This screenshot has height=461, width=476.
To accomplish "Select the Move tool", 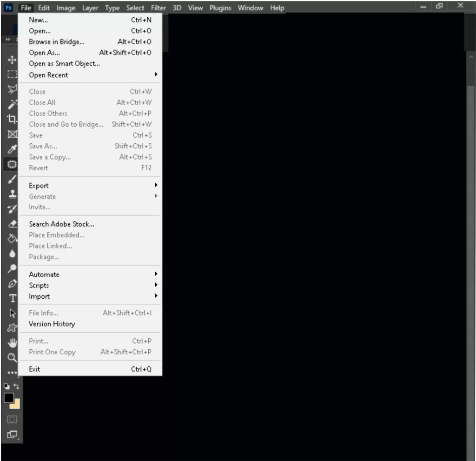I will tap(12, 60).
